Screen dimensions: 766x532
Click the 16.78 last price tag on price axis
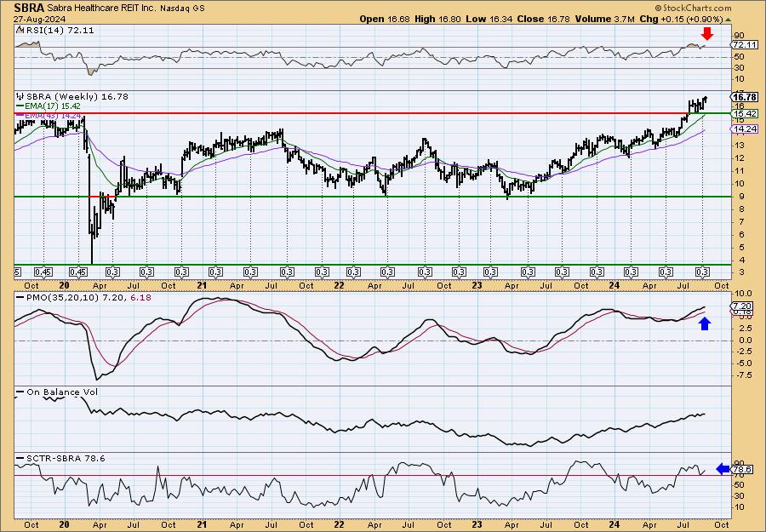pyautogui.click(x=745, y=97)
